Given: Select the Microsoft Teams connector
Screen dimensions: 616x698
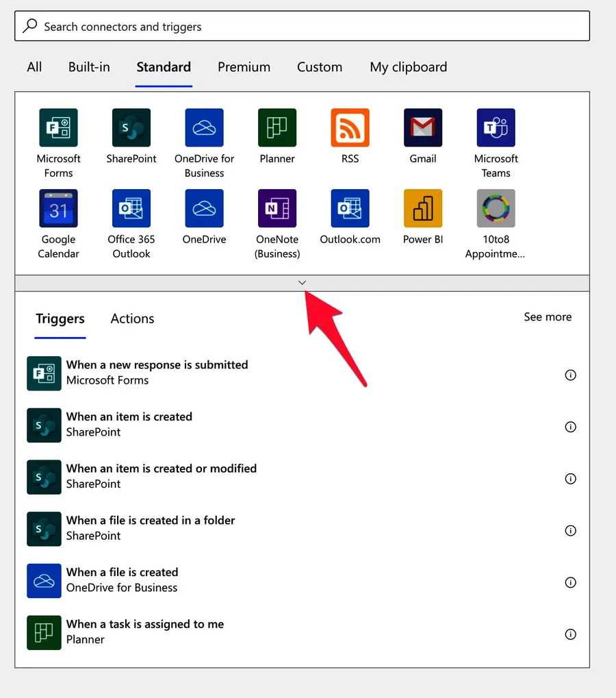Looking at the screenshot, I should [496, 127].
